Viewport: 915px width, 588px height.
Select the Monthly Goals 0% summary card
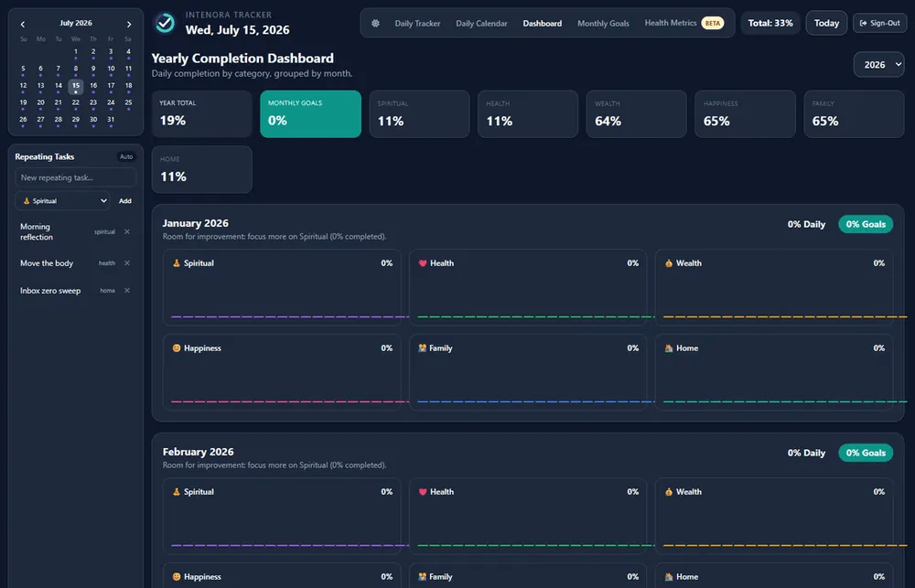pyautogui.click(x=310, y=113)
